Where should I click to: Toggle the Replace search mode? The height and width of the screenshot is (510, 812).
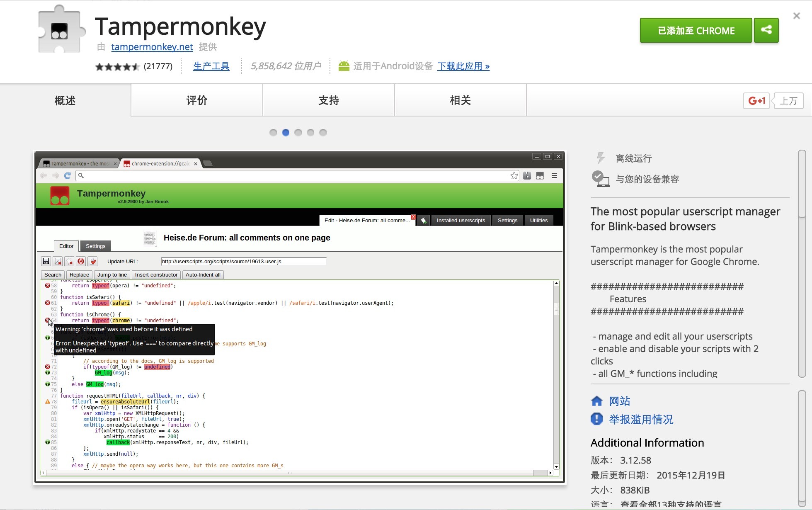click(x=79, y=274)
